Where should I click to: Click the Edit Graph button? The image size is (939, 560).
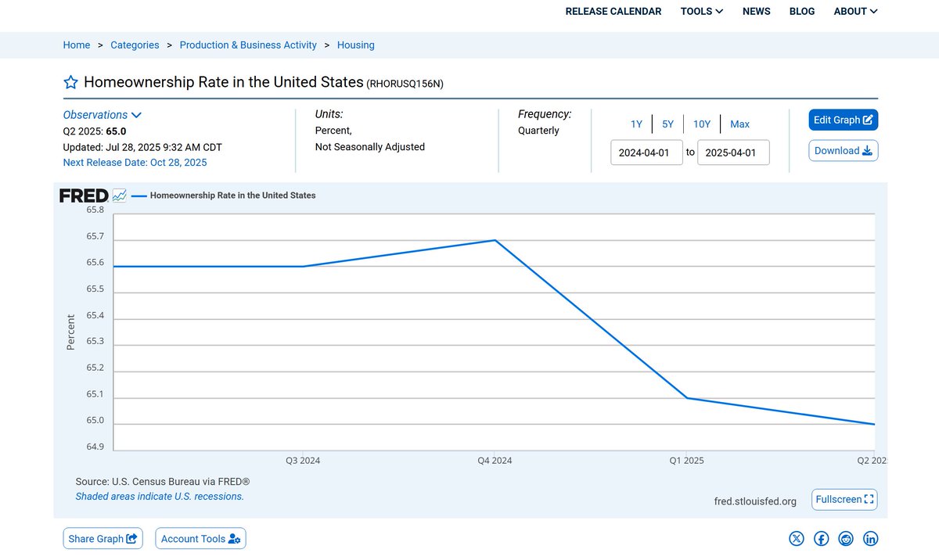(844, 120)
